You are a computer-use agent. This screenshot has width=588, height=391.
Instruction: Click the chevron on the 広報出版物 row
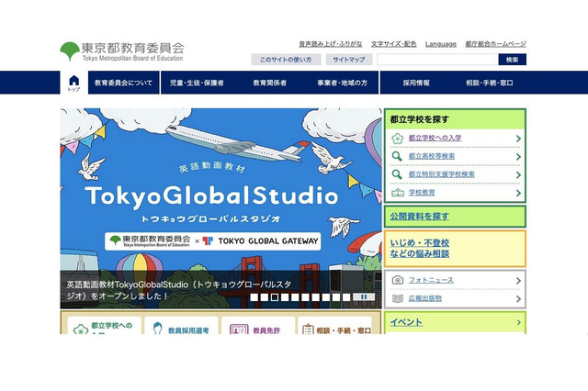pos(518,299)
